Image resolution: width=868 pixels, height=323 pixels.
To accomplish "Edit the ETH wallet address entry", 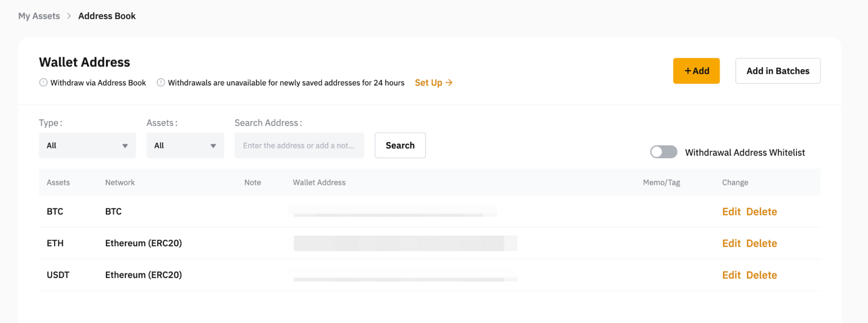I will coord(731,243).
